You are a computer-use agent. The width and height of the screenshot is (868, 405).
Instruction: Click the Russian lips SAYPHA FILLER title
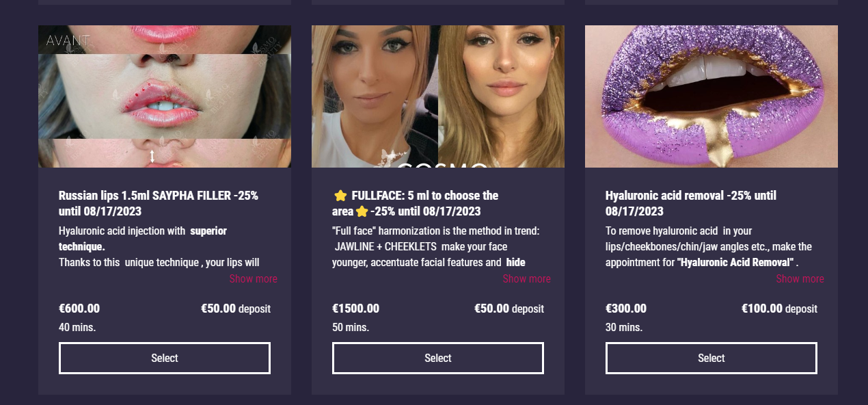tap(158, 203)
